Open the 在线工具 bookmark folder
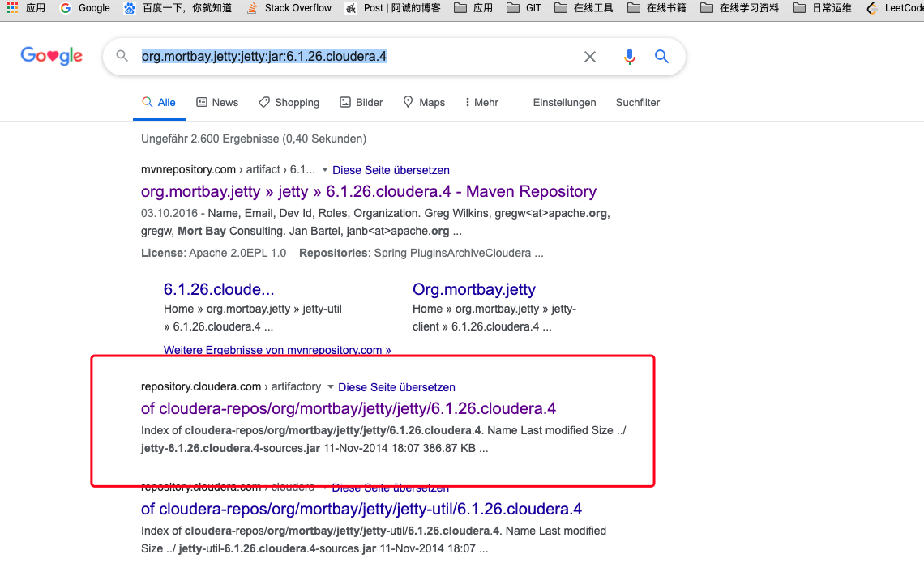The height and width of the screenshot is (563, 924). click(x=584, y=7)
